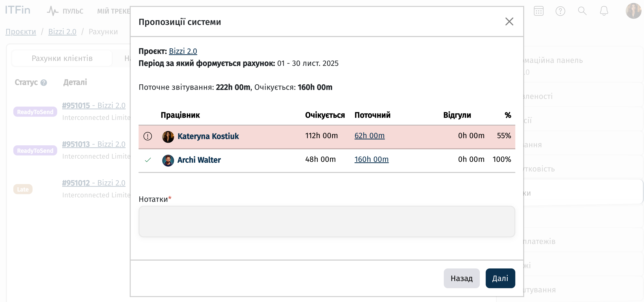This screenshot has height=302, width=644.
Task: Click the warning icon beside Kateryna Kostiuk
Action: (x=147, y=136)
